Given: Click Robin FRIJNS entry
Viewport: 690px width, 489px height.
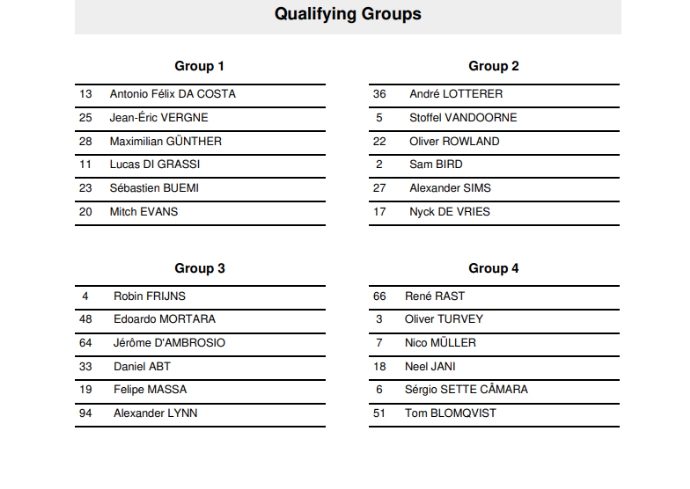Looking at the screenshot, I should pyautogui.click(x=150, y=296).
